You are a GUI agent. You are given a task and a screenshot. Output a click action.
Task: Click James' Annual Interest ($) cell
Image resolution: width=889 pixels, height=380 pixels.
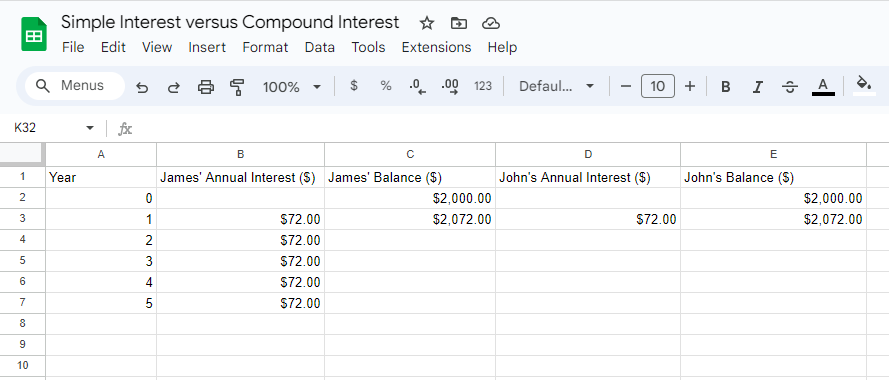240,178
